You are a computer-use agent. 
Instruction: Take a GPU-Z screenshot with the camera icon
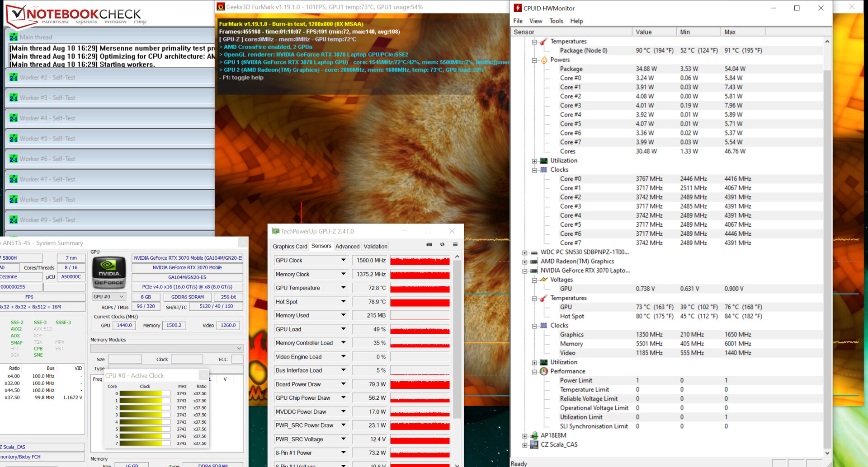[x=429, y=245]
